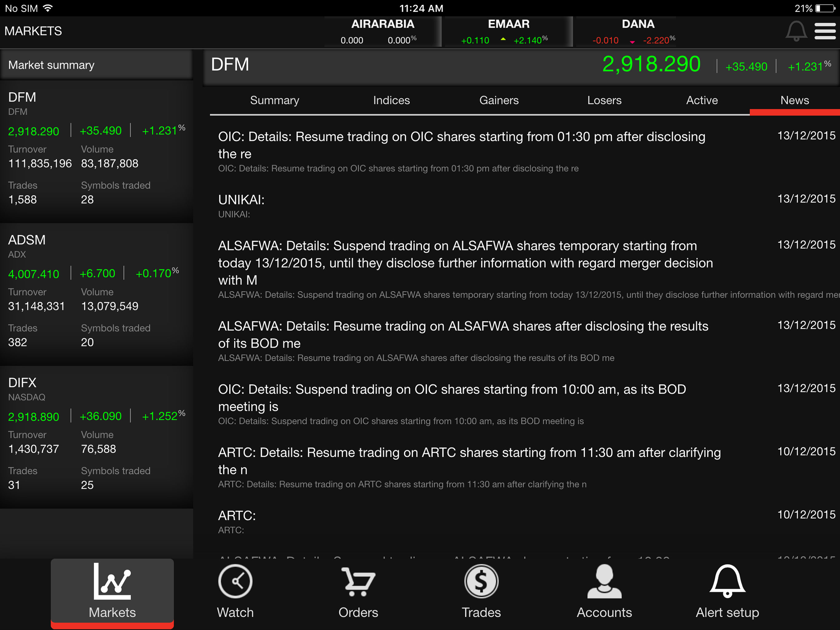Click the 11:24 AM clock in status bar
This screenshot has height=630, width=840.
coord(421,8)
